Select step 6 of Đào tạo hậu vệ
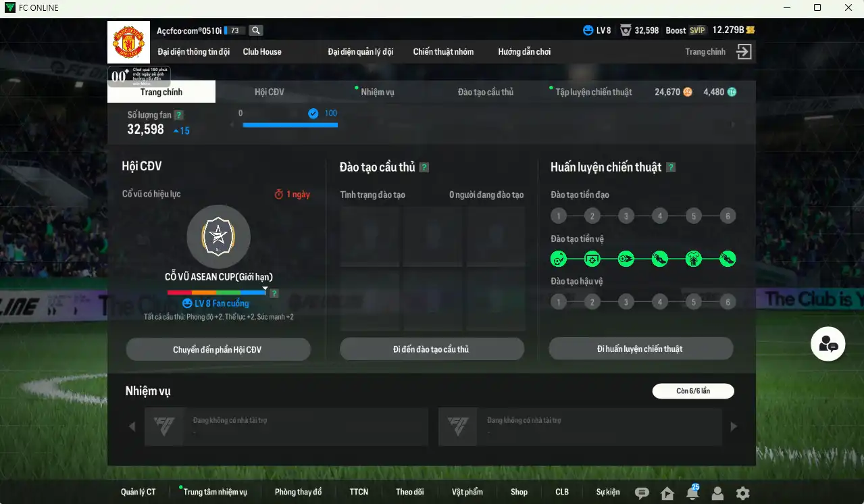The image size is (864, 504). [728, 302]
